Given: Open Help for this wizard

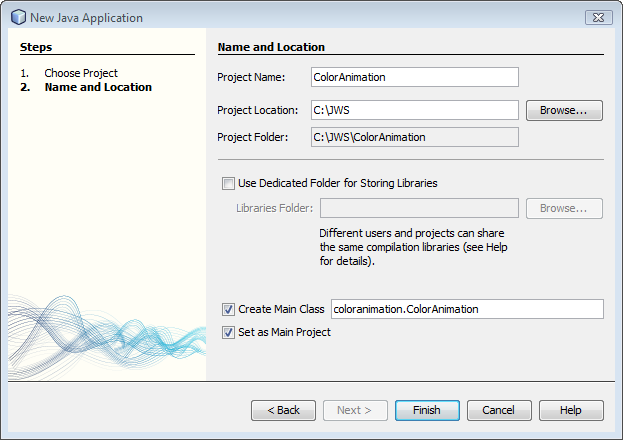Looking at the screenshot, I should coord(571,410).
